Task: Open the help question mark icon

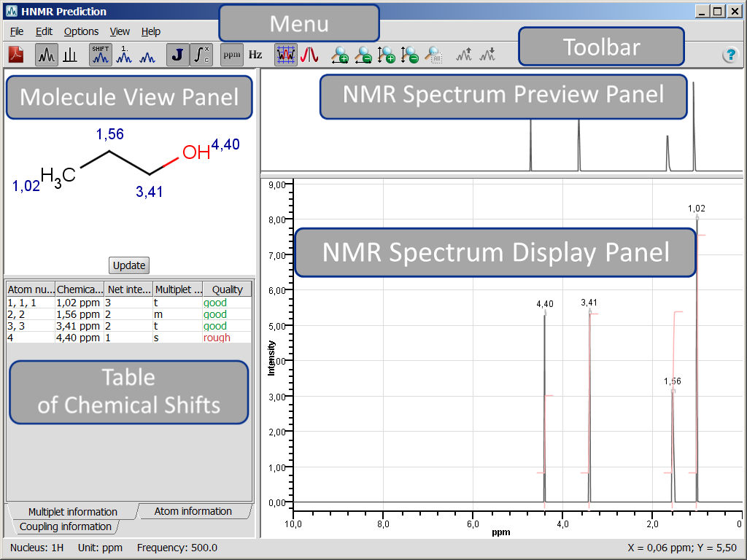Action: tap(729, 55)
